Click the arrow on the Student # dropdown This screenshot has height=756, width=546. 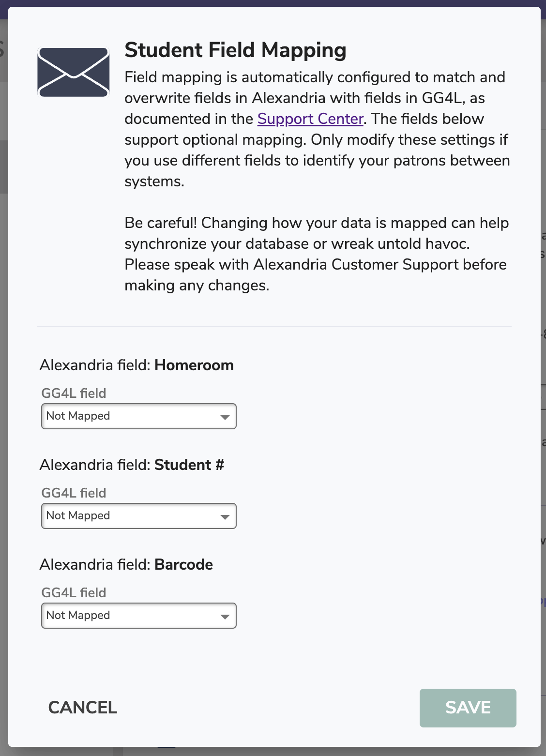click(x=225, y=517)
